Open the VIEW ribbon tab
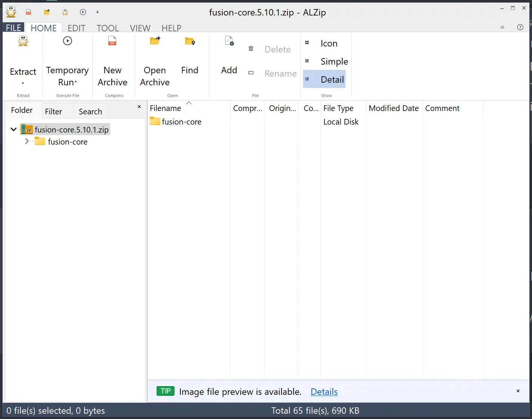 (140, 28)
